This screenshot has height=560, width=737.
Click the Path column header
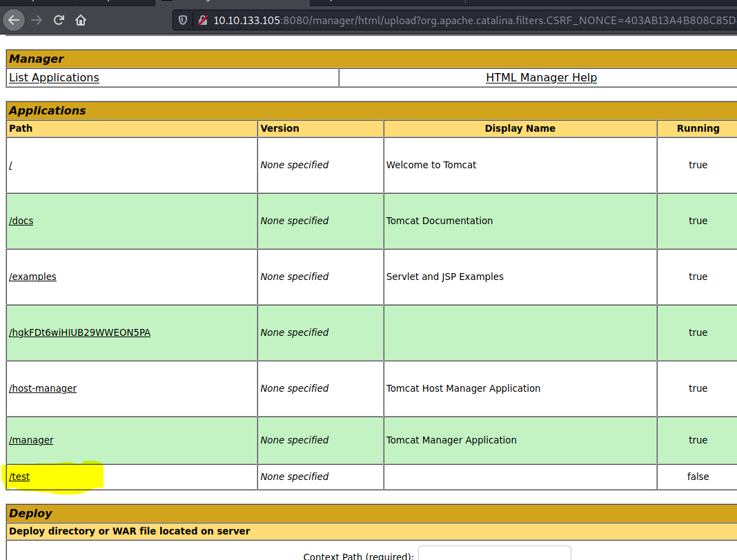[21, 128]
